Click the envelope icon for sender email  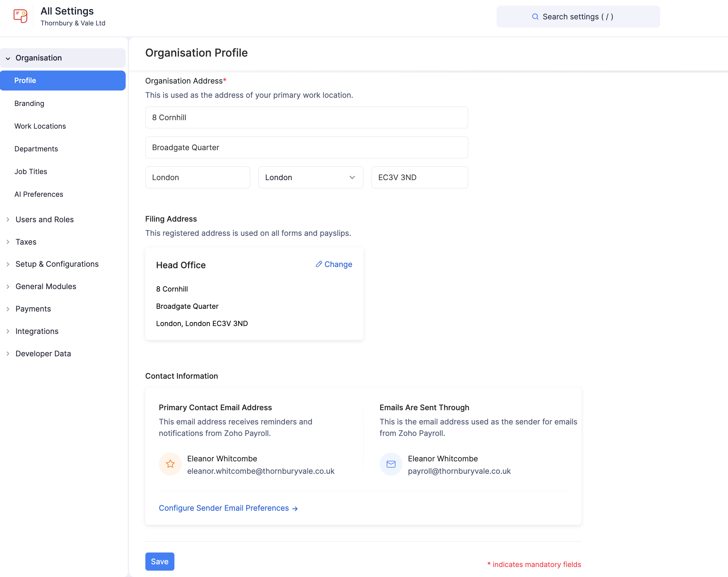pyautogui.click(x=391, y=464)
